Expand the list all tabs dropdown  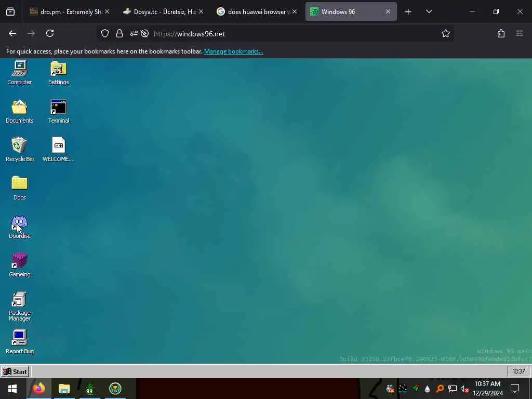point(429,11)
